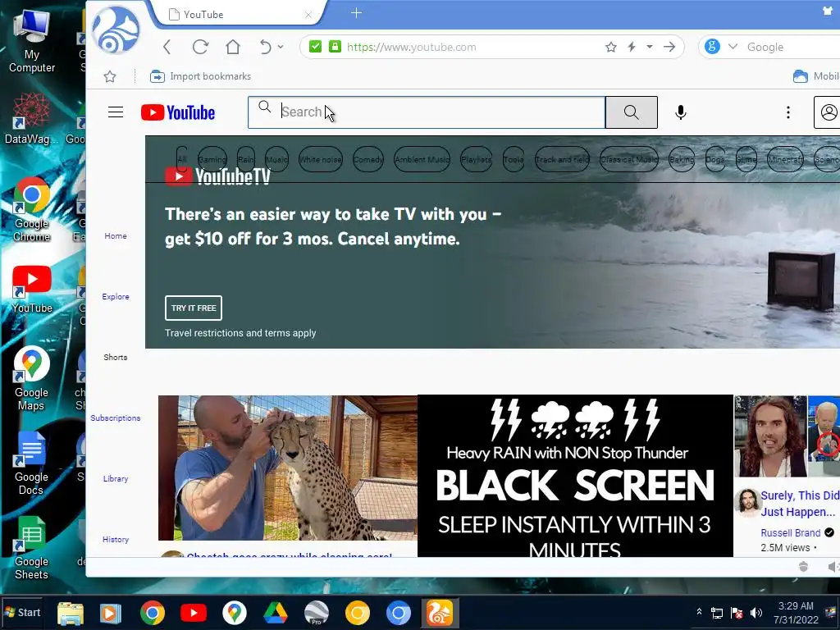Screen dimensions: 840x630
Task: Click the YouTube search magnifier button
Action: click(x=632, y=112)
